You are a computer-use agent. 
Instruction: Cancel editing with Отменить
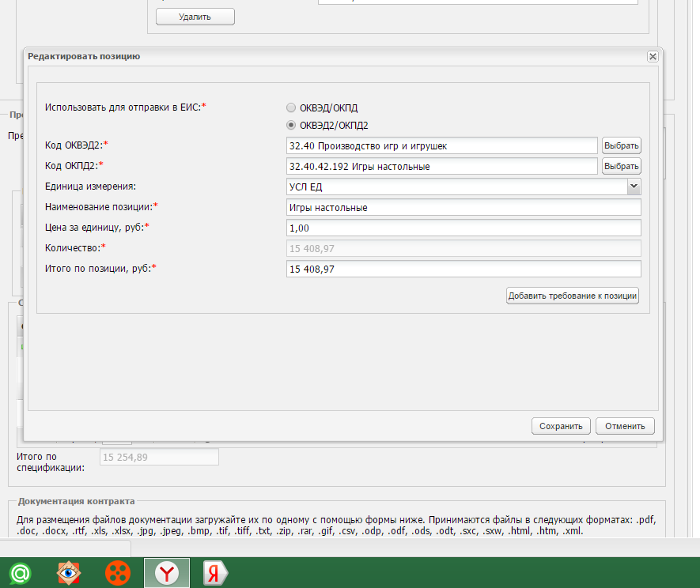coord(625,426)
